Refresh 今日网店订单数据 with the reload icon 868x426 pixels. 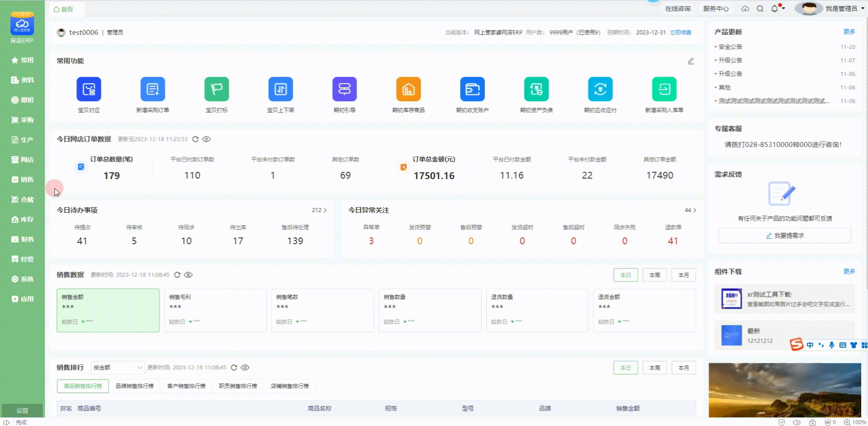[195, 139]
